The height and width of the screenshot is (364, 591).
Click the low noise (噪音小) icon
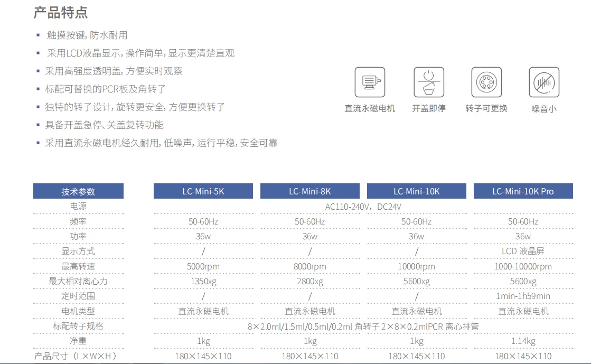coord(544,82)
